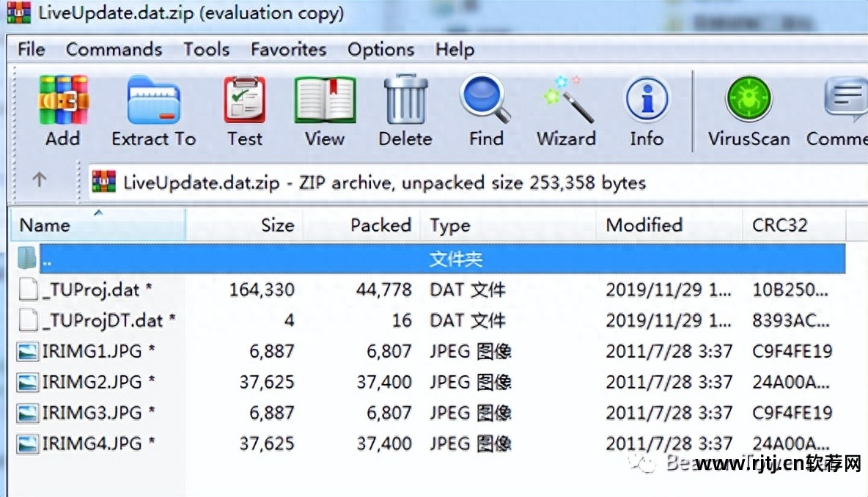Viewport: 868px width, 497px height.
Task: Open the Commands menu
Action: coord(114,49)
